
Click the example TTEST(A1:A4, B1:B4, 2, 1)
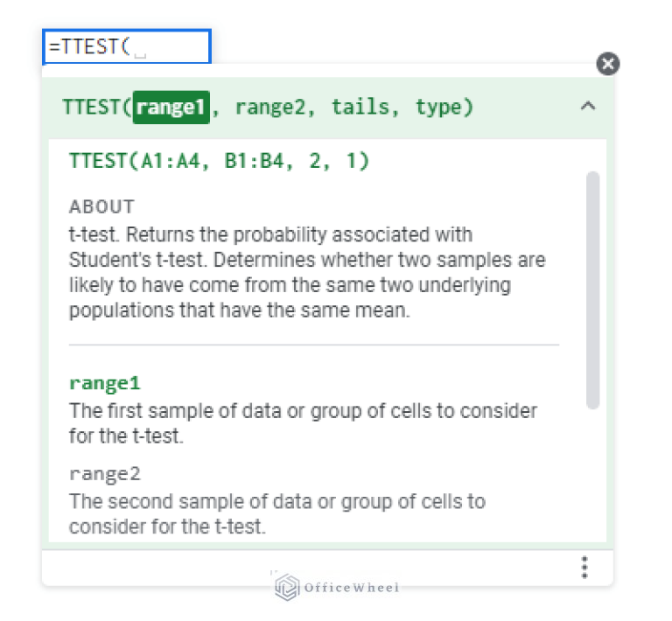pyautogui.click(x=219, y=161)
